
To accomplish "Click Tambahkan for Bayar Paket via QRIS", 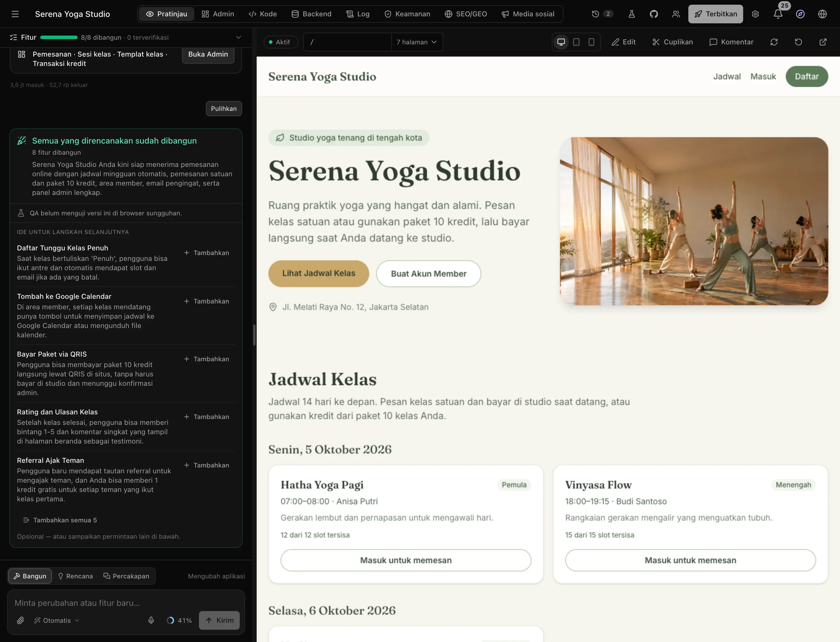I will tap(207, 359).
